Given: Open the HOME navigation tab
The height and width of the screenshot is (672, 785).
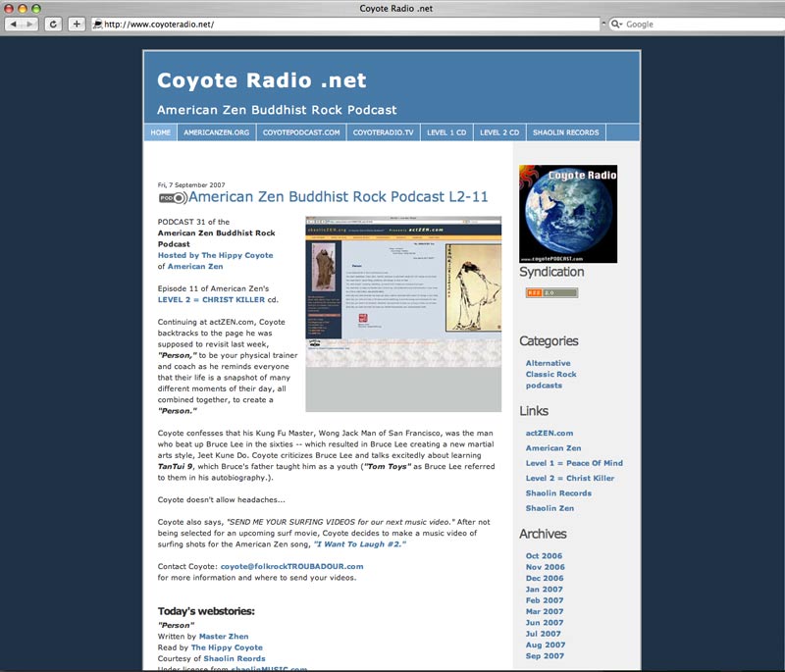Looking at the screenshot, I should point(160,132).
